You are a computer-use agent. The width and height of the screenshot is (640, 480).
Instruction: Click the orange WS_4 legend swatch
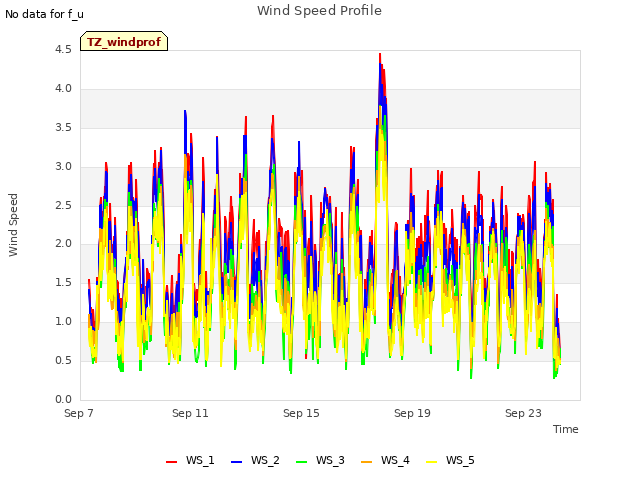click(x=366, y=462)
